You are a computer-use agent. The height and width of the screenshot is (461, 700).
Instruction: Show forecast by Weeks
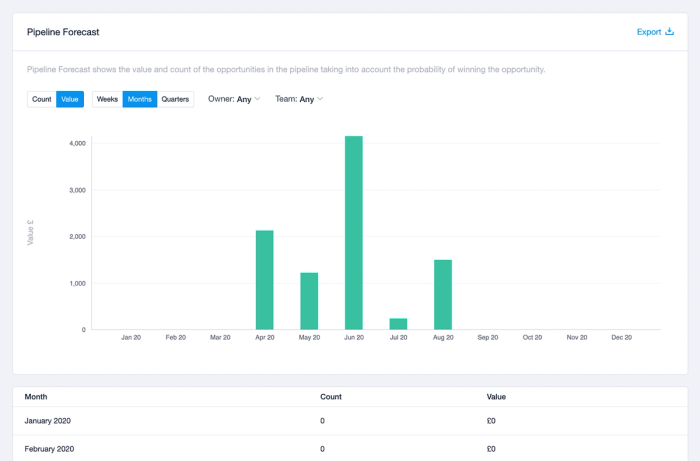pyautogui.click(x=107, y=99)
